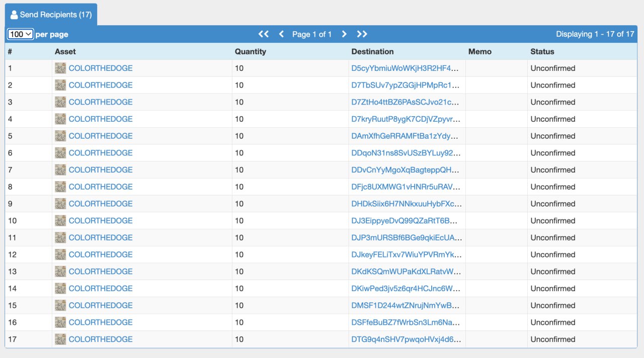Open the 100 per page dropdown
This screenshot has width=644, height=358.
21,34
